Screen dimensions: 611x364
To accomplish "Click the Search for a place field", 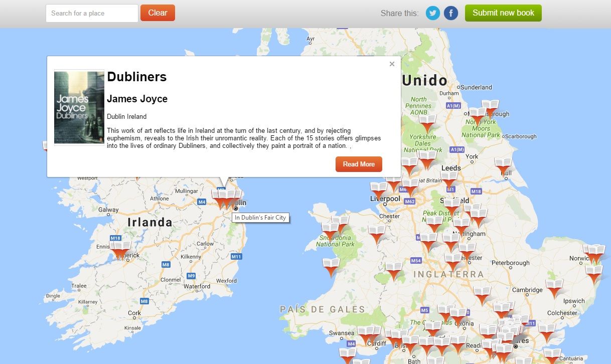I will 92,13.
